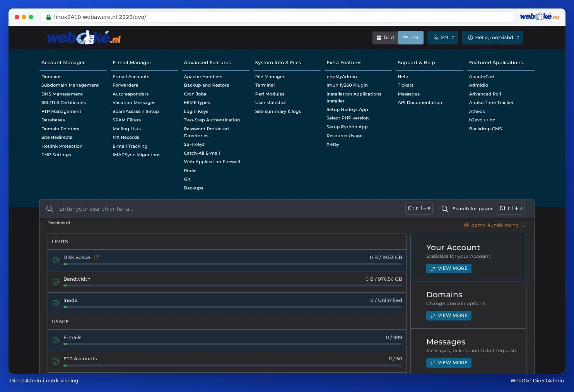The image size is (574, 392).
Task: Click the globe icon beside demo-kunde-no.no
Action: (x=466, y=225)
